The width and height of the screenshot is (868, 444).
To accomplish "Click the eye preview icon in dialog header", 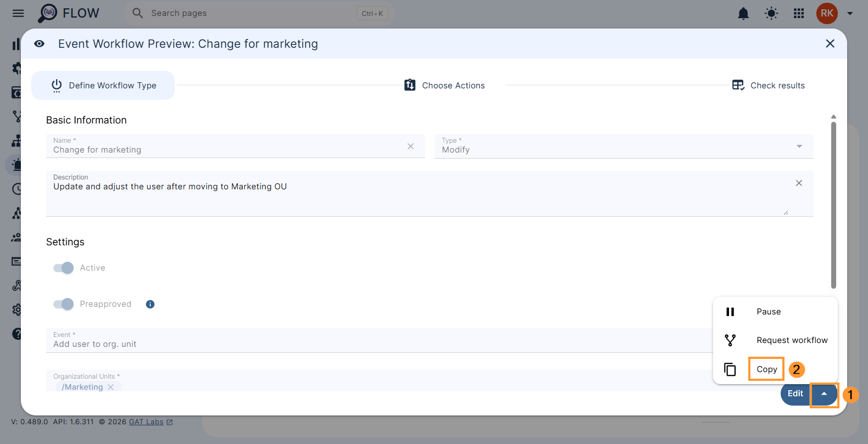I will pos(39,44).
